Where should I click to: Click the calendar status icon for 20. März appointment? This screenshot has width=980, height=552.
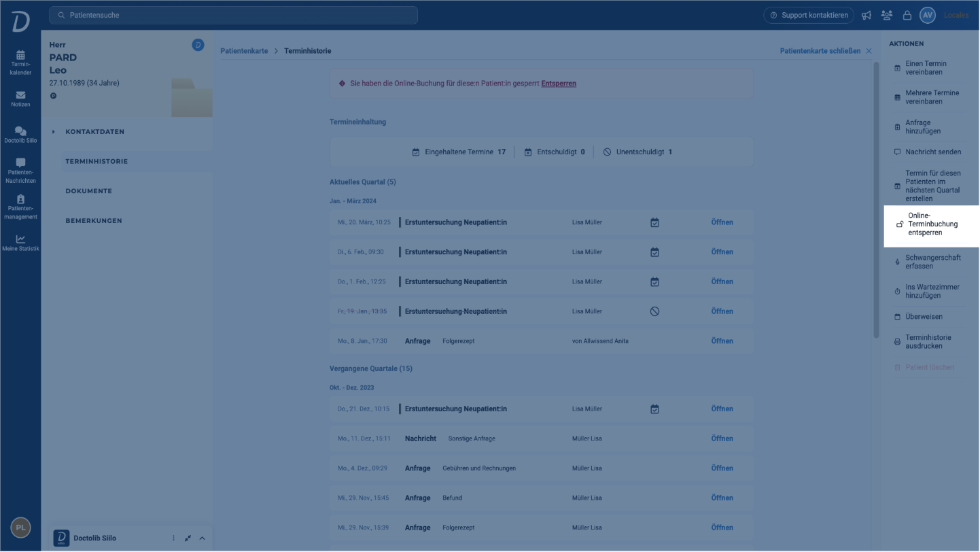pyautogui.click(x=654, y=222)
